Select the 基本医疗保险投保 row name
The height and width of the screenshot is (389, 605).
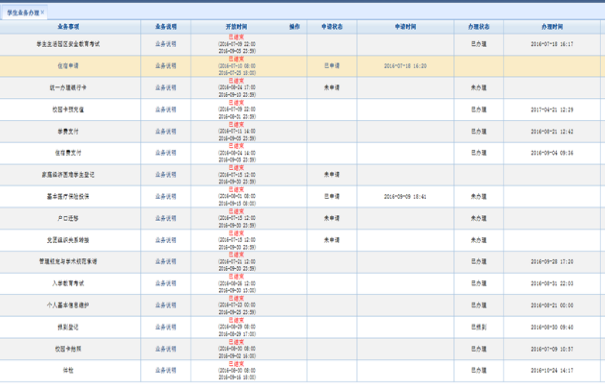pos(68,196)
